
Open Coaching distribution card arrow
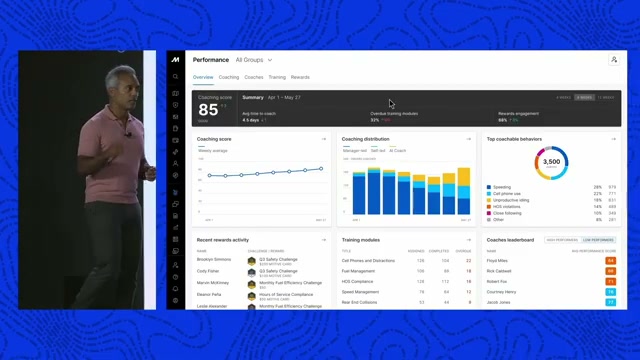click(469, 139)
